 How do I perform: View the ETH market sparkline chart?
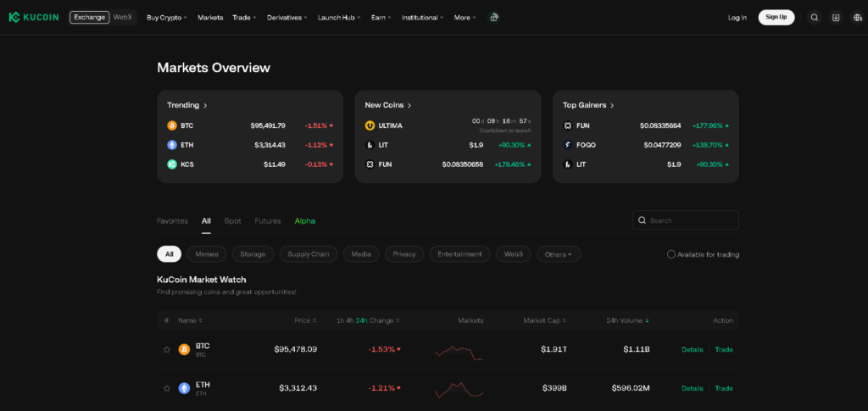tap(459, 390)
